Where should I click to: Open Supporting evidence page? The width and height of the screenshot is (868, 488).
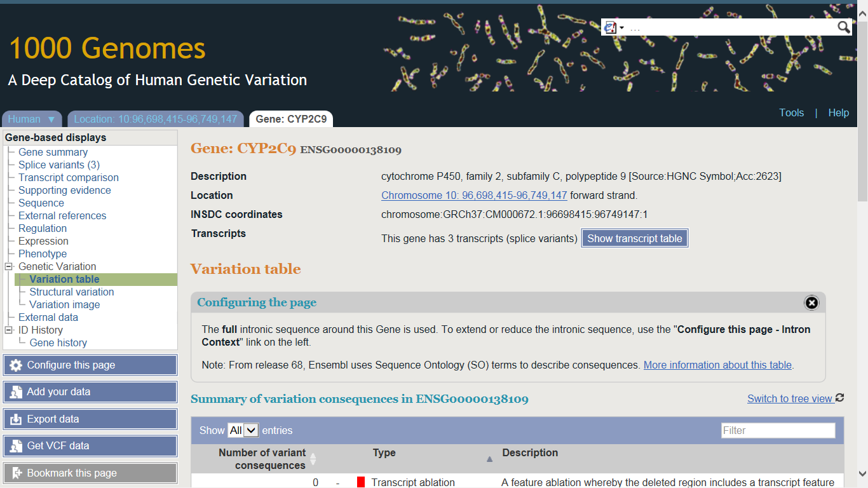click(65, 190)
